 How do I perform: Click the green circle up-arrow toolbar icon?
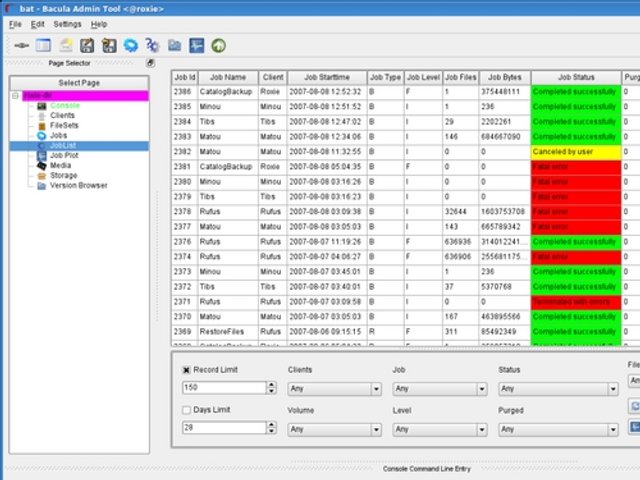pos(218,45)
